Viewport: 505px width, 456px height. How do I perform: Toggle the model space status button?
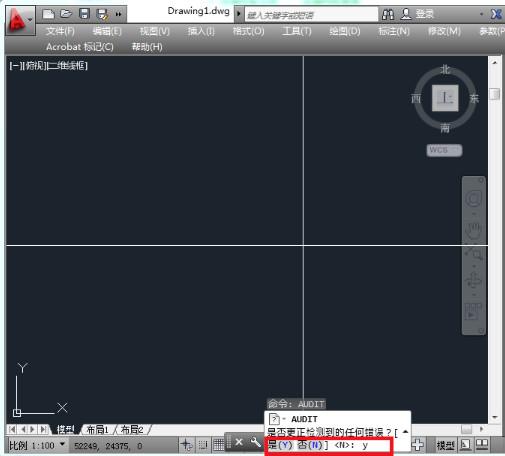point(445,445)
